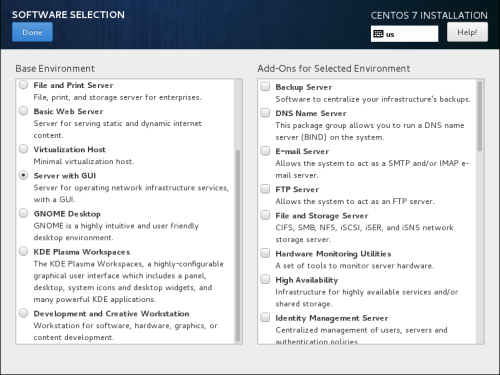500x375 pixels.
Task: Enable FTP Server add-on
Action: point(265,189)
